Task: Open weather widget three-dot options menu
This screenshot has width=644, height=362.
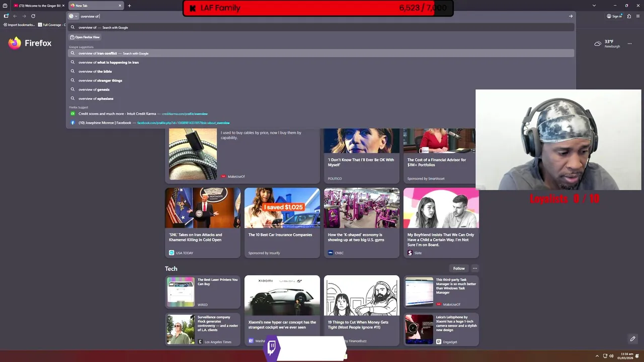Action: [x=629, y=44]
